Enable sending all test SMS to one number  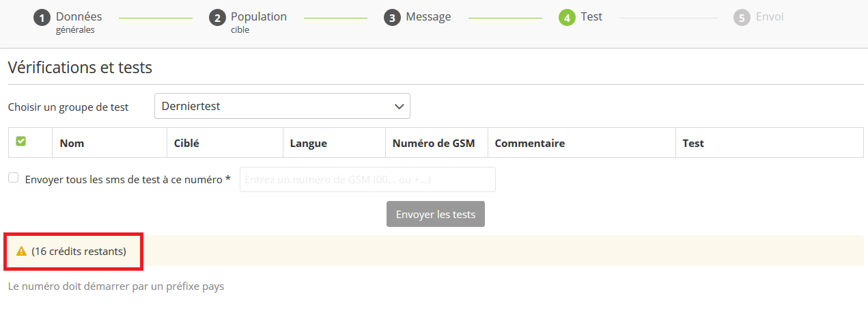14,178
